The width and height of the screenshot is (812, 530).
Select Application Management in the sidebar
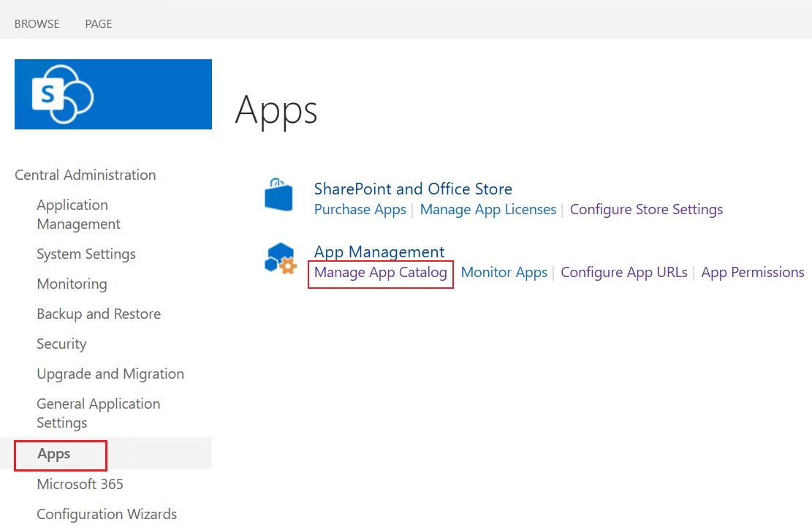tap(78, 214)
